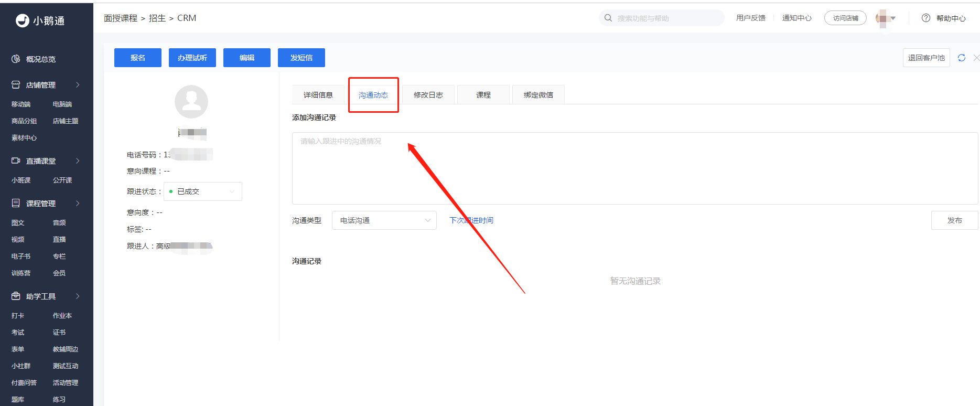Click the 课程管理 document icon
The width and height of the screenshot is (980, 406).
[16, 203]
